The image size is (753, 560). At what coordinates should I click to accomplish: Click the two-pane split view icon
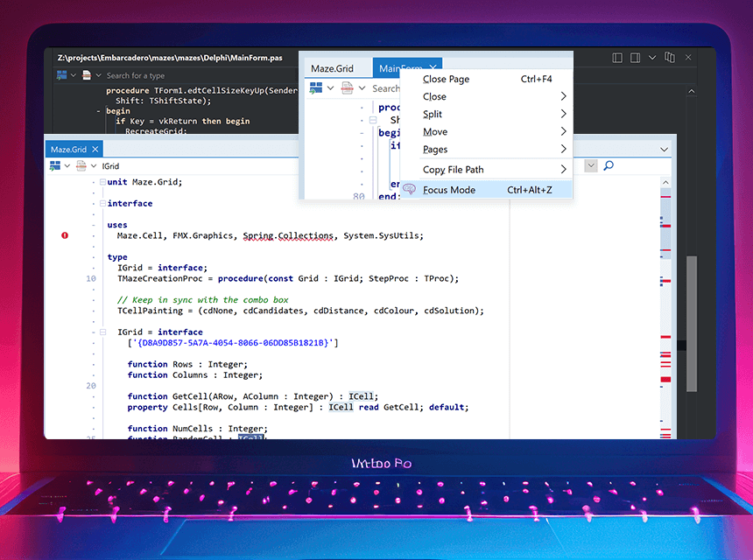617,57
